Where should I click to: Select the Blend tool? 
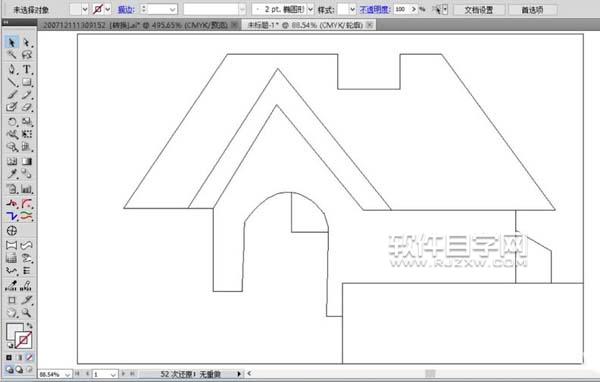click(26, 174)
